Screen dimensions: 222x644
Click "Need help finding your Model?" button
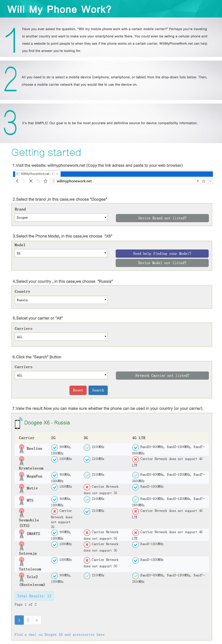click(162, 253)
